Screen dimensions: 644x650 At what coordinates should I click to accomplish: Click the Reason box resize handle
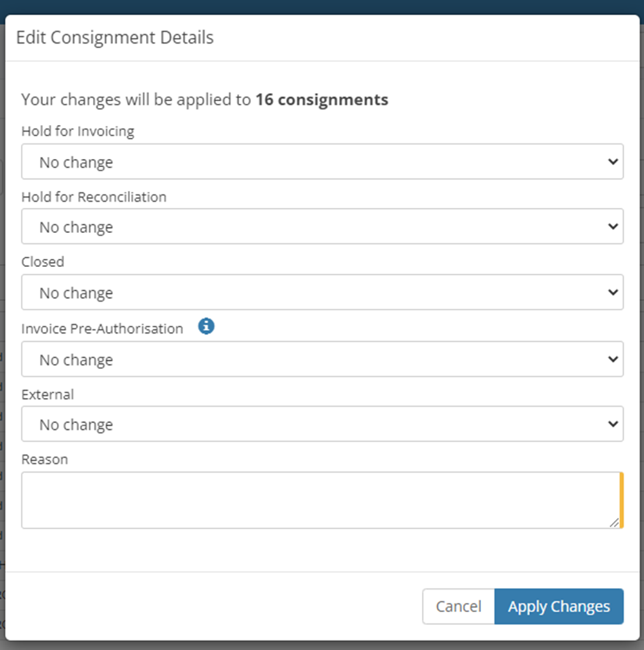pyautogui.click(x=614, y=522)
